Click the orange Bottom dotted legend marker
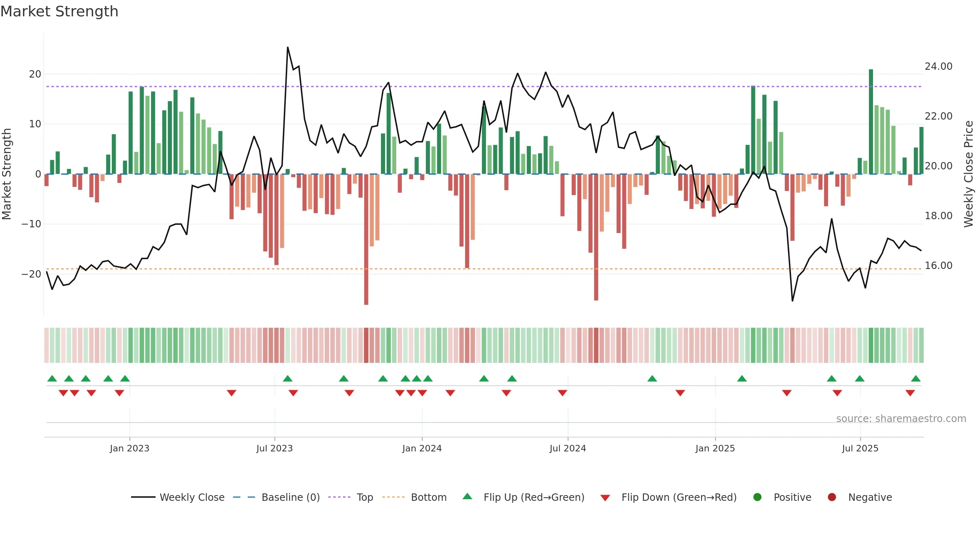The width and height of the screenshot is (980, 551). tap(393, 497)
